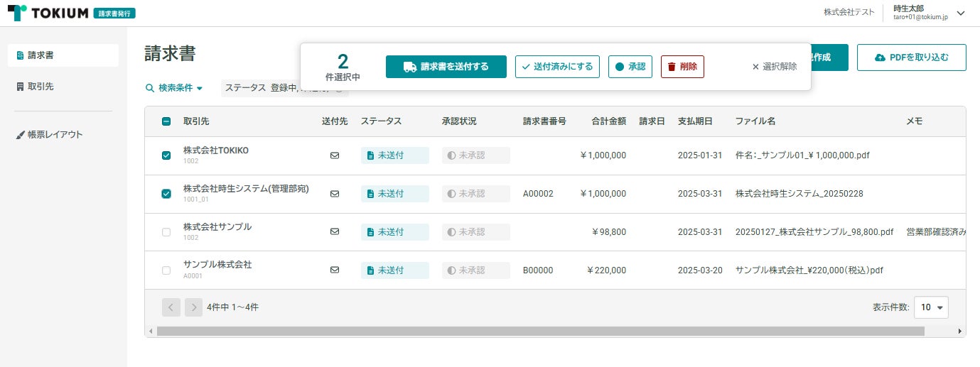Click the TOKIUM logo icon

18,13
